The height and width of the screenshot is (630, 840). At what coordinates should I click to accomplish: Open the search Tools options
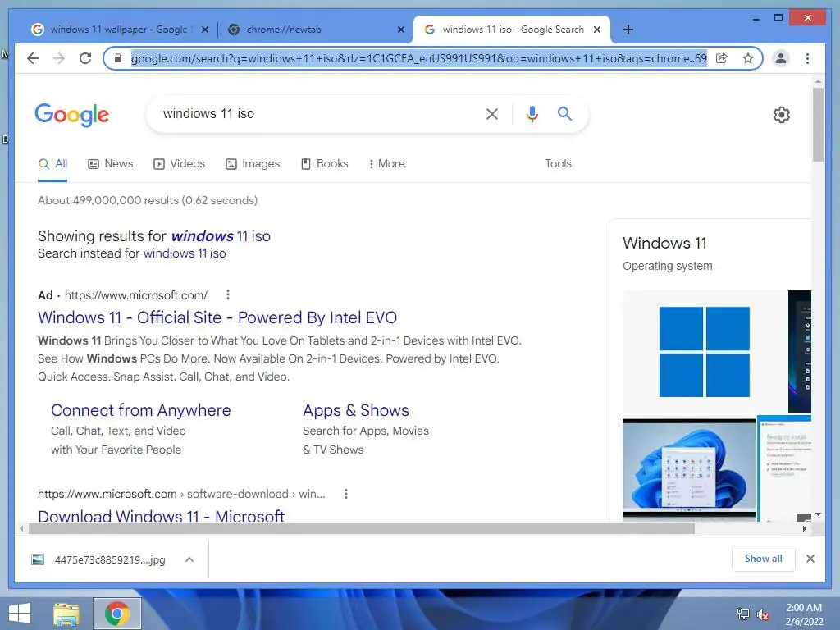click(558, 164)
